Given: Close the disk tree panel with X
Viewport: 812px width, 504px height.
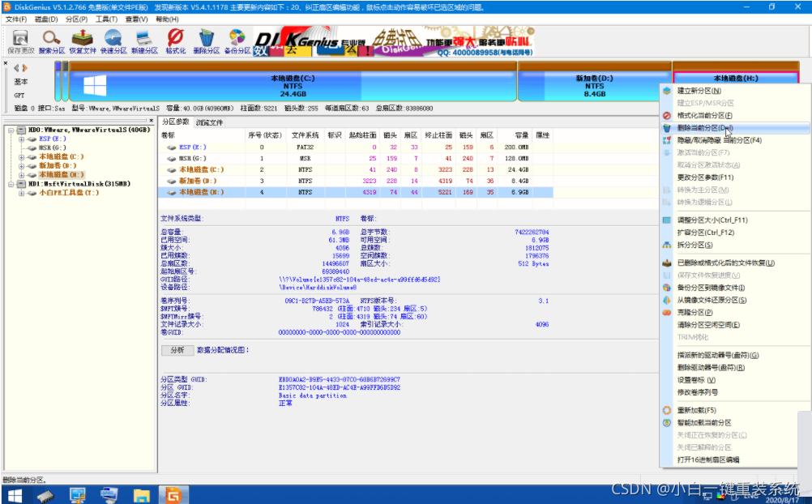Looking at the screenshot, I should (x=152, y=120).
